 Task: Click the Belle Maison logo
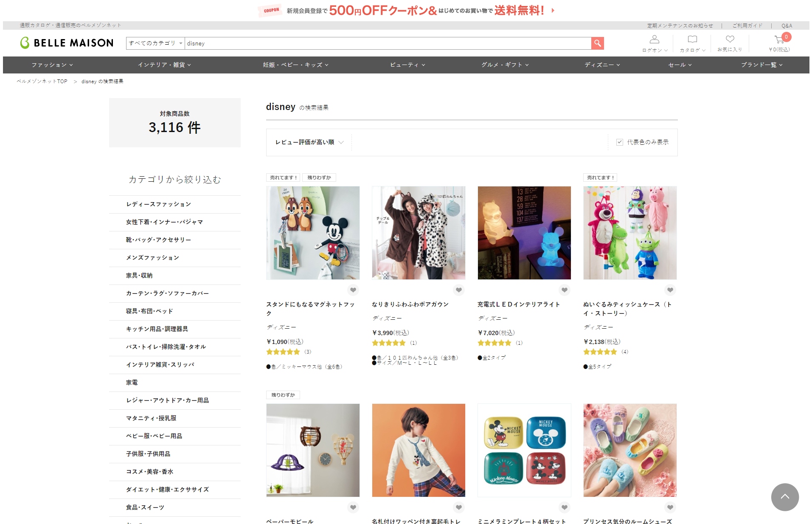(67, 43)
